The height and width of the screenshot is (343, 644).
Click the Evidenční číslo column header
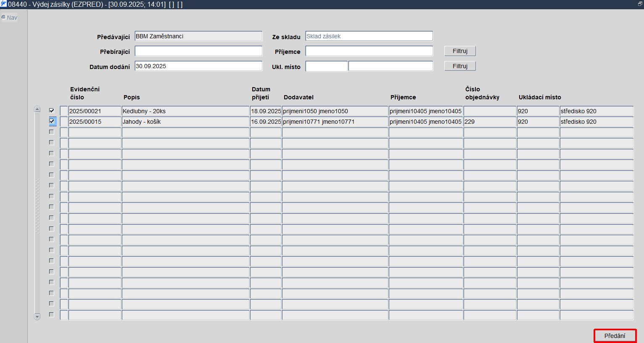(x=85, y=93)
